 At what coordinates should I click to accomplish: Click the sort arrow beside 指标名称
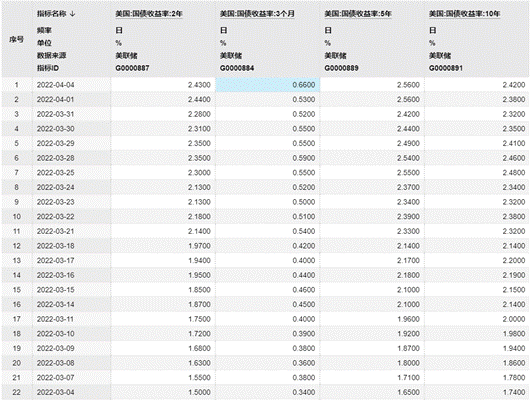click(x=72, y=14)
